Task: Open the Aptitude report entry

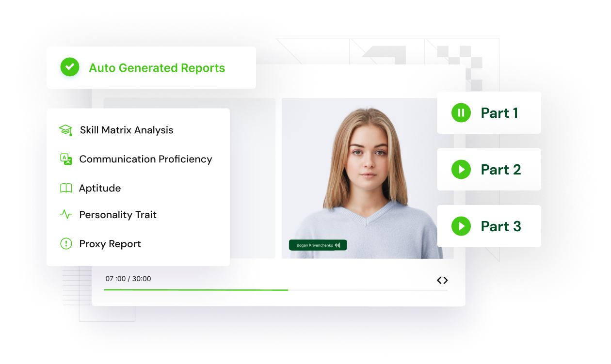Action: pyautogui.click(x=100, y=188)
